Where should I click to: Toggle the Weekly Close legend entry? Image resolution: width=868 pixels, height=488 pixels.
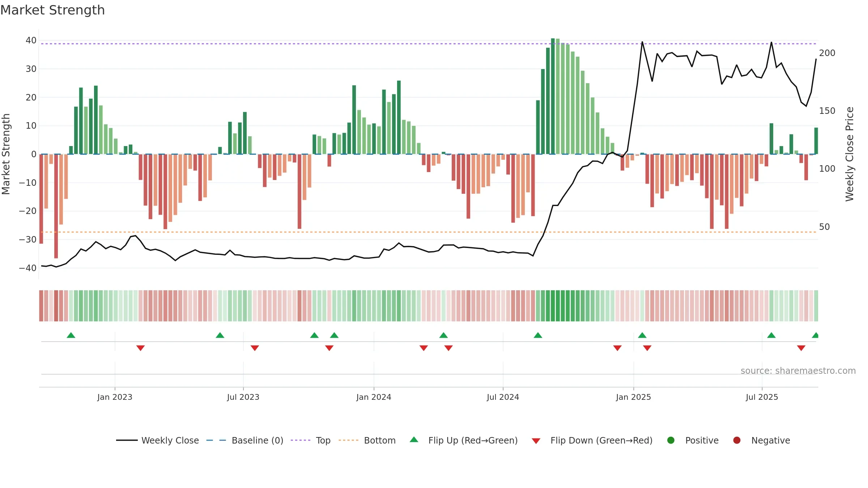click(x=157, y=440)
